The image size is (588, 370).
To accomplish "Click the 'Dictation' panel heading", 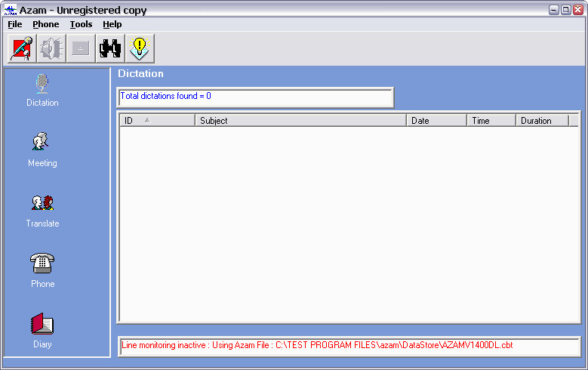I will [x=140, y=73].
